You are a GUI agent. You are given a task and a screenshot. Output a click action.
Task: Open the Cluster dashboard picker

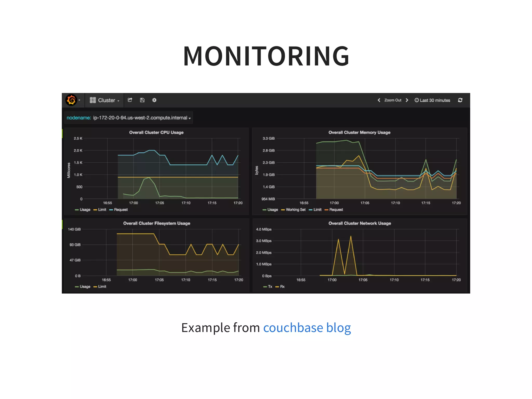click(104, 100)
